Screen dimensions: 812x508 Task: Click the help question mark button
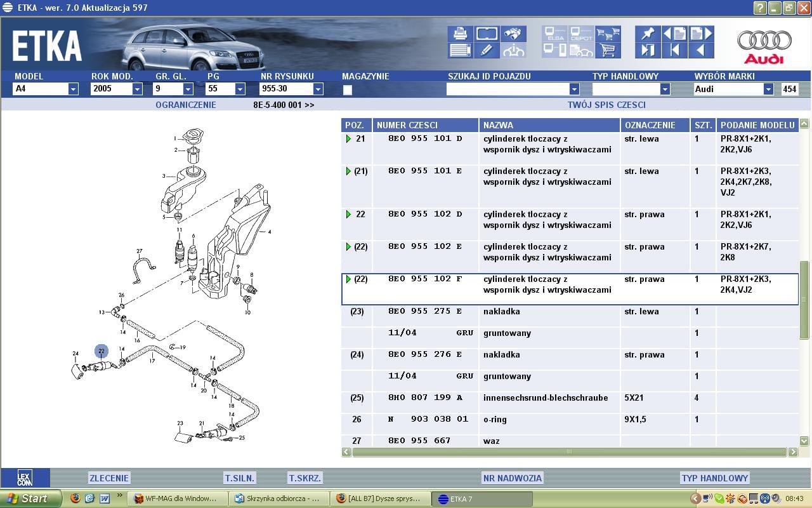pos(760,8)
